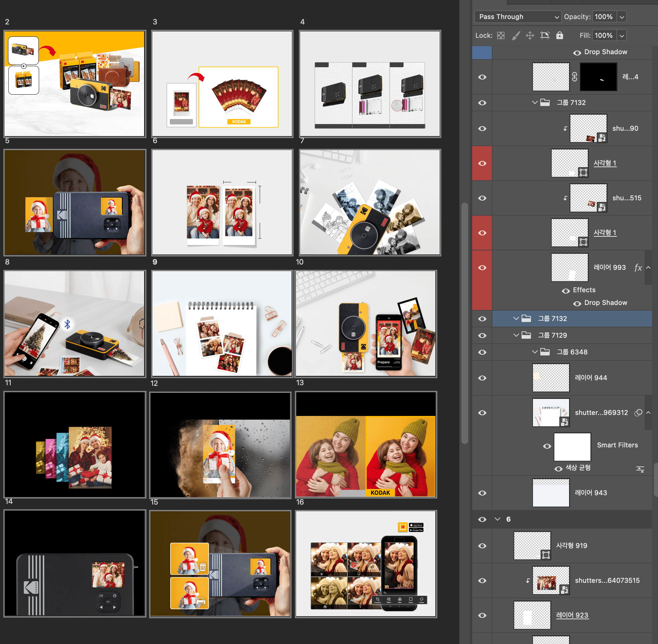Screen dimensions: 658x644
Task: Open the Pass Through blend mode dropdown
Action: tap(518, 17)
